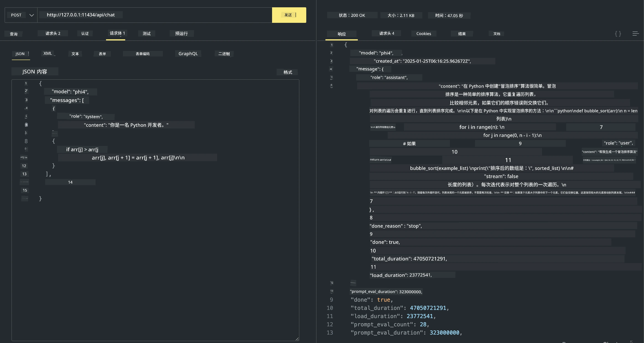Image resolution: width=644 pixels, height=343 pixels.
Task: Click the "prompt_eval_count": 28 line
Action: click(x=390, y=325)
